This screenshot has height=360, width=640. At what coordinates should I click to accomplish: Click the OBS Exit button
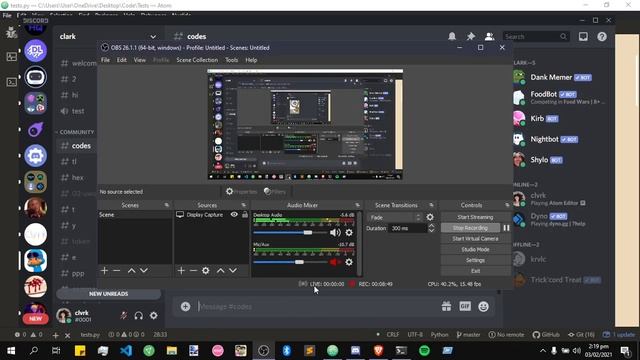click(475, 271)
